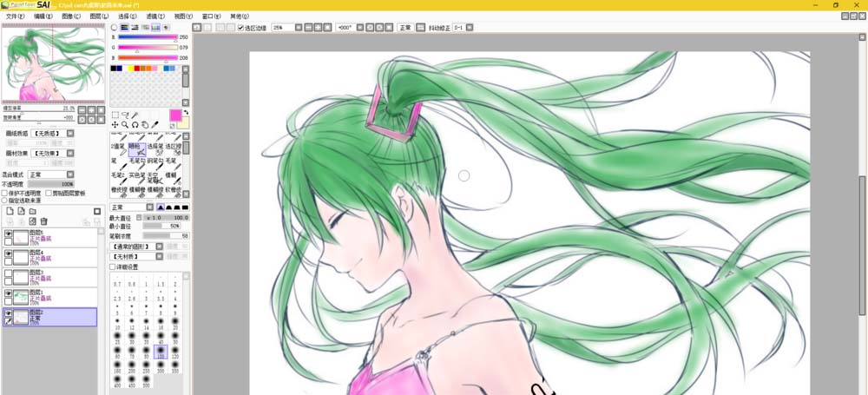Open the 窗口 menu
868x395 pixels.
pos(211,16)
